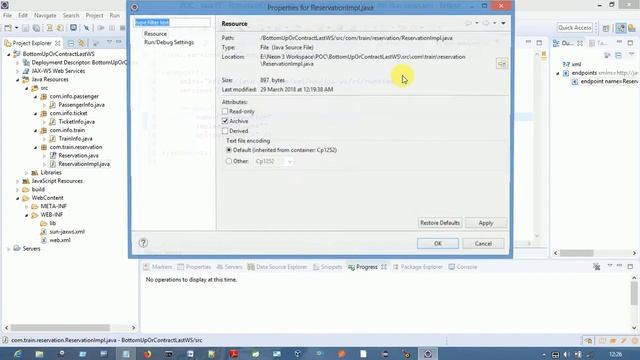
Task: Select the Other encoding radio button
Action: tap(229, 161)
